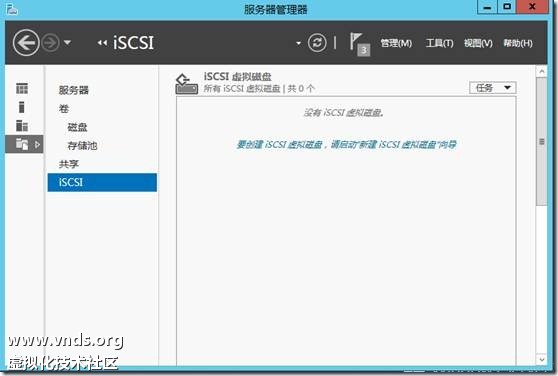Click the forward navigation arrow
Screen dimensions: 558x376
pos(50,43)
